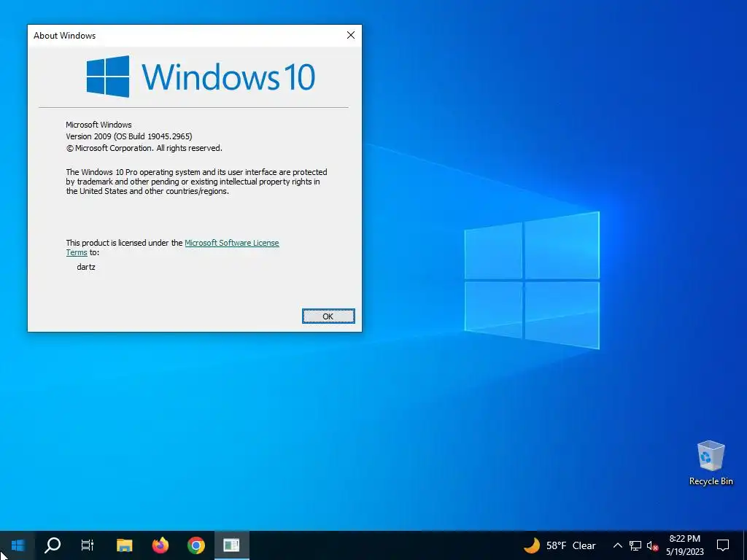Viewport: 747px width, 560px height.
Task: Launch Google Chrome from the taskbar
Action: (x=196, y=545)
